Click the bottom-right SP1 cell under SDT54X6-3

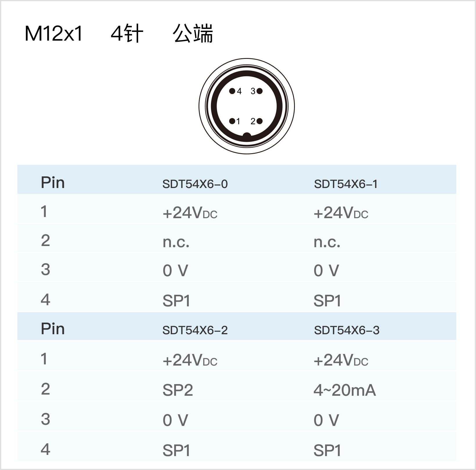point(327,450)
